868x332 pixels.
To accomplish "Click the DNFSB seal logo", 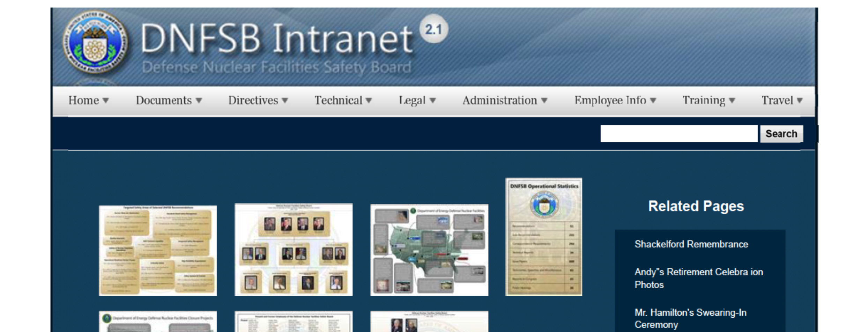I will tap(95, 42).
